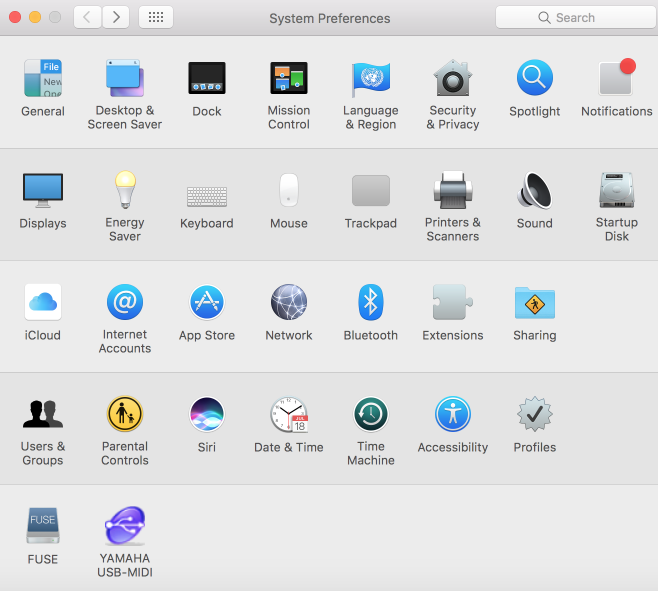The height and width of the screenshot is (591, 658).
Task: Click the Show All grid button
Action: pyautogui.click(x=156, y=17)
